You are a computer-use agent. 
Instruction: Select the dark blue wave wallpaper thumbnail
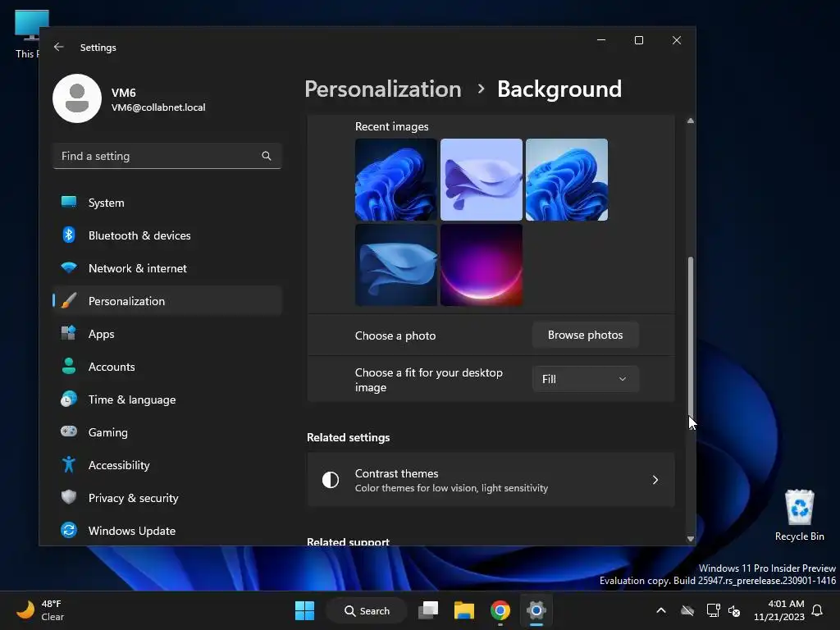click(396, 265)
